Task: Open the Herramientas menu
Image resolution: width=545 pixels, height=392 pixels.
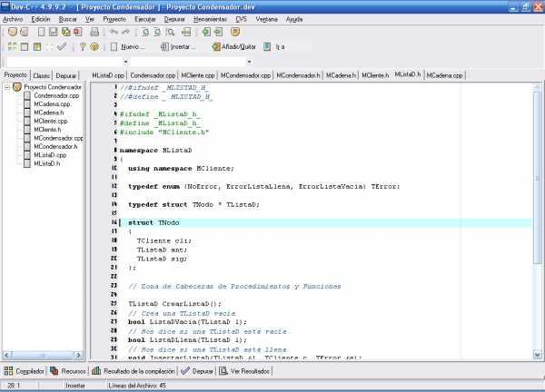Action: (x=210, y=18)
